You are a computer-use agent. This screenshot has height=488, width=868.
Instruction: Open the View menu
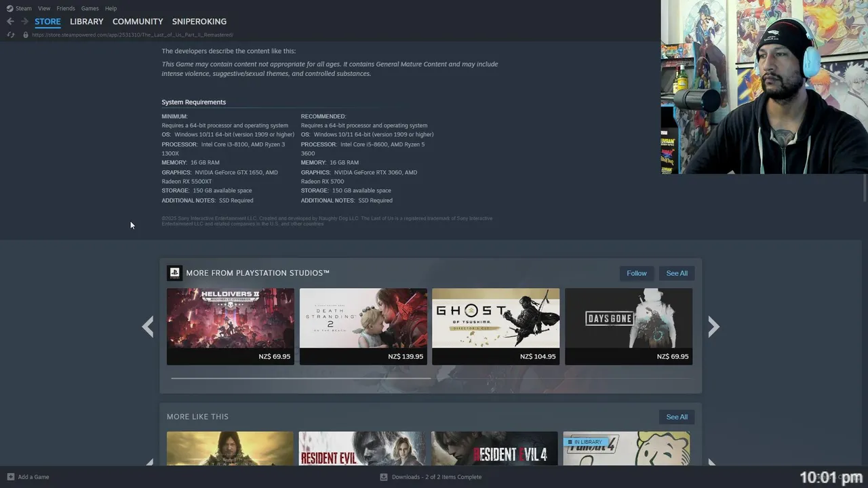[44, 8]
